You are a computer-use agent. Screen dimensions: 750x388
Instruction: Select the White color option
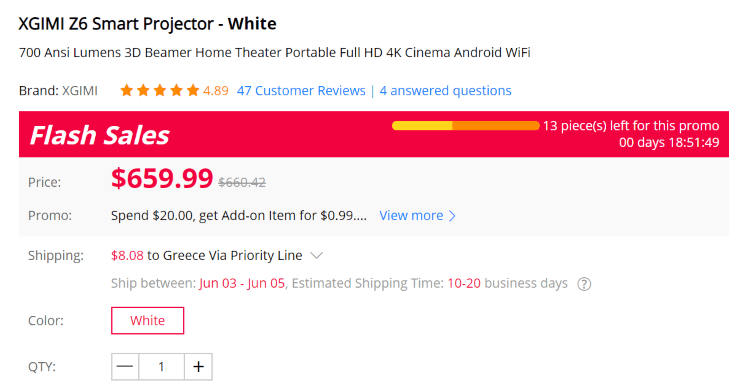(147, 321)
